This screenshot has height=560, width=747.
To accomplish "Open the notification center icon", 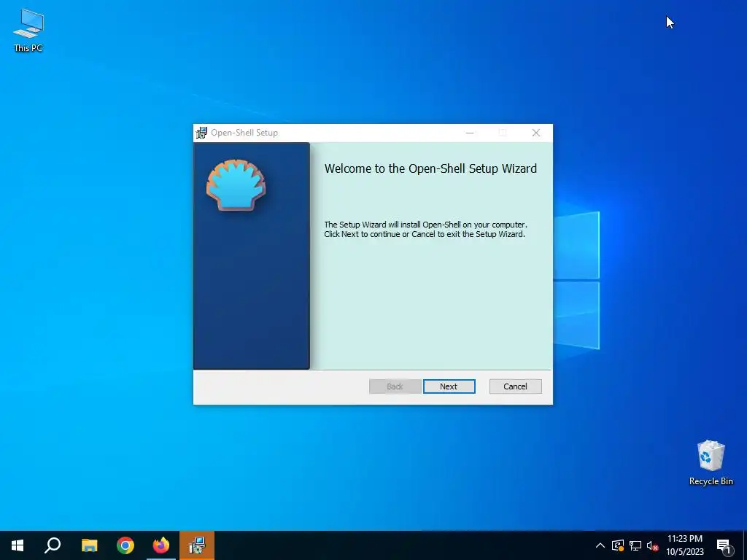I will tap(724, 545).
